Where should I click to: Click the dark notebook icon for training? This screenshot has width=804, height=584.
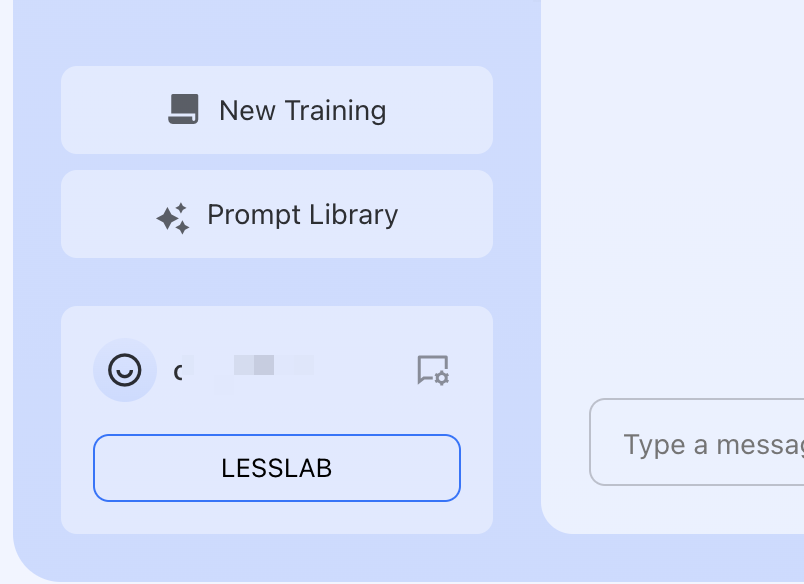point(183,110)
